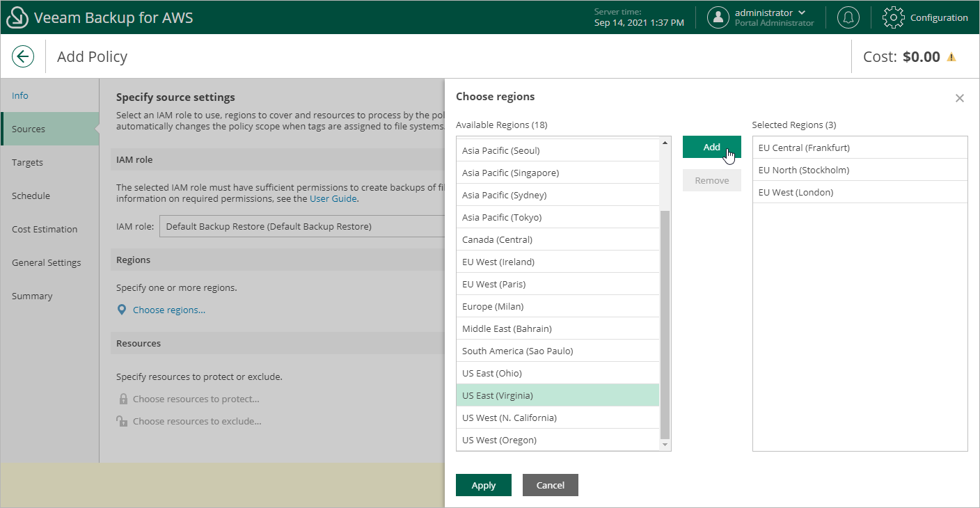Viewport: 980px width, 508px height.
Task: Expand the administrator account dropdown chevron
Action: click(802, 13)
